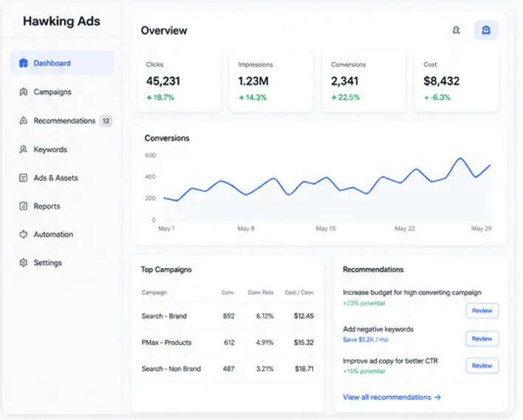Click the Automation sidebar icon
The height and width of the screenshot is (420, 523).
(24, 234)
